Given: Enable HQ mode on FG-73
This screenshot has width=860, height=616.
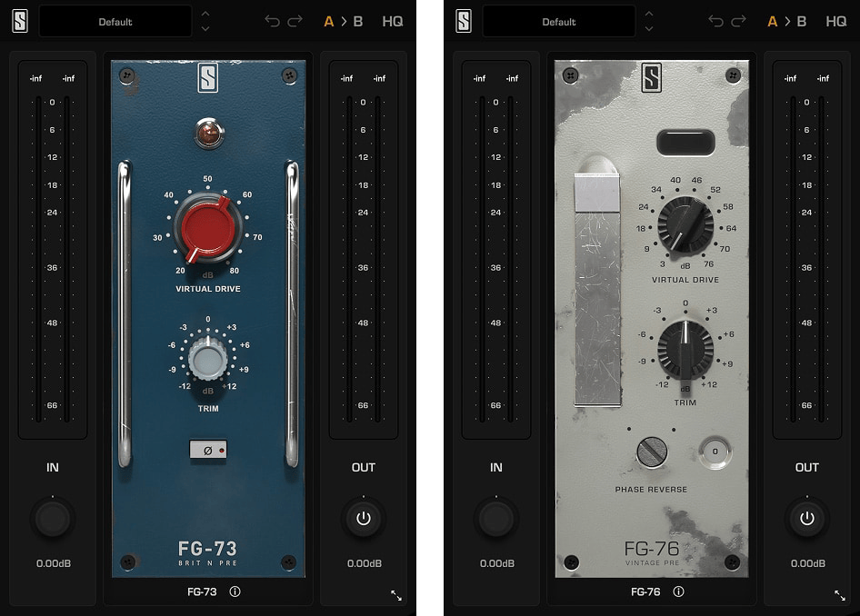Looking at the screenshot, I should (x=393, y=21).
